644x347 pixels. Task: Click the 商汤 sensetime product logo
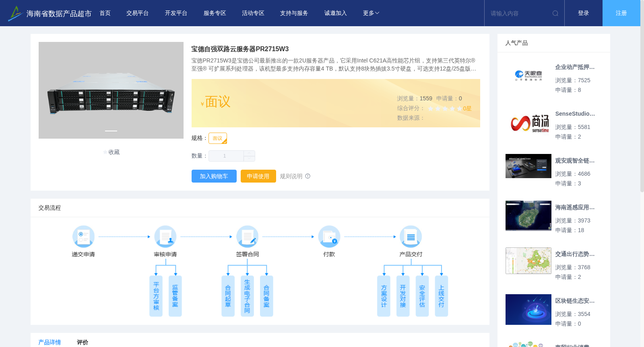point(530,123)
